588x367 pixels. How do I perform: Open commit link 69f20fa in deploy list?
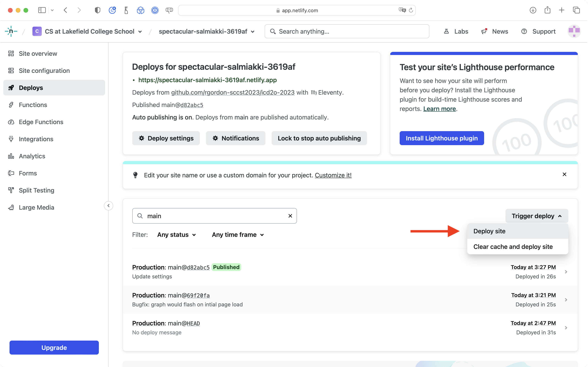pos(198,295)
